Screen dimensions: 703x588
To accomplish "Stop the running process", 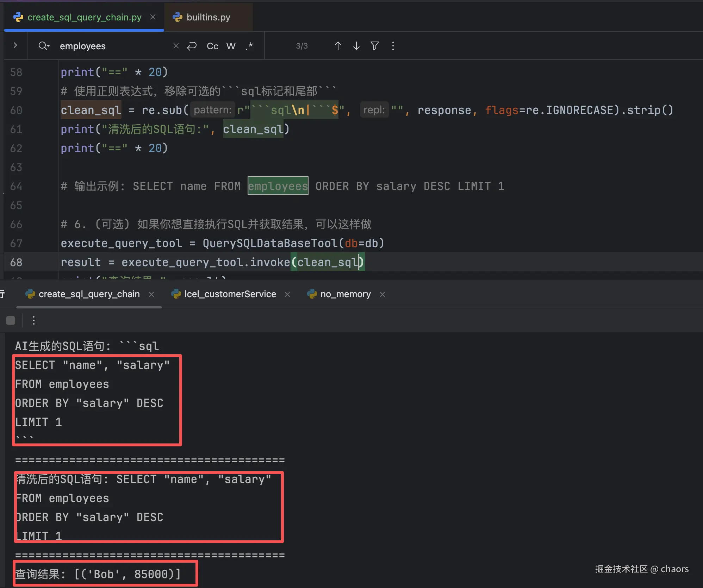I will pyautogui.click(x=11, y=320).
